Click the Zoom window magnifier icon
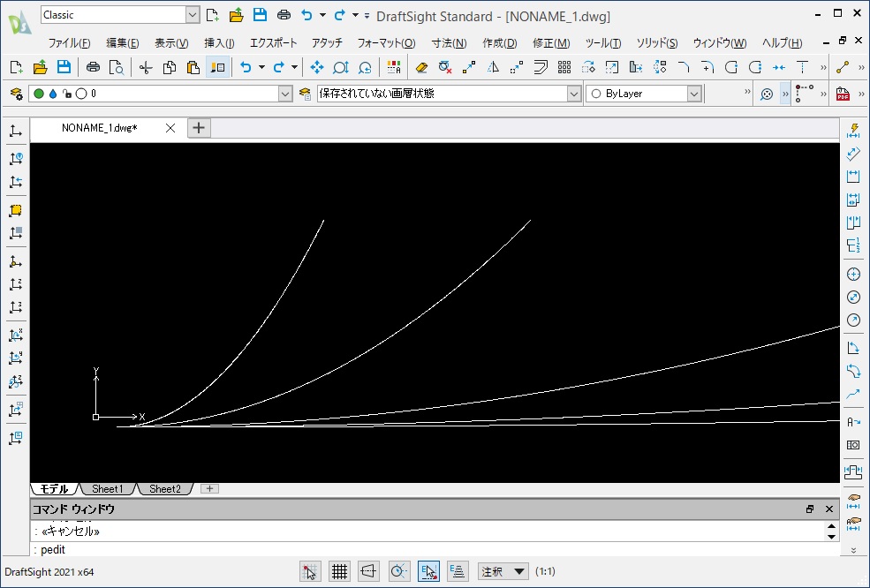 click(340, 68)
